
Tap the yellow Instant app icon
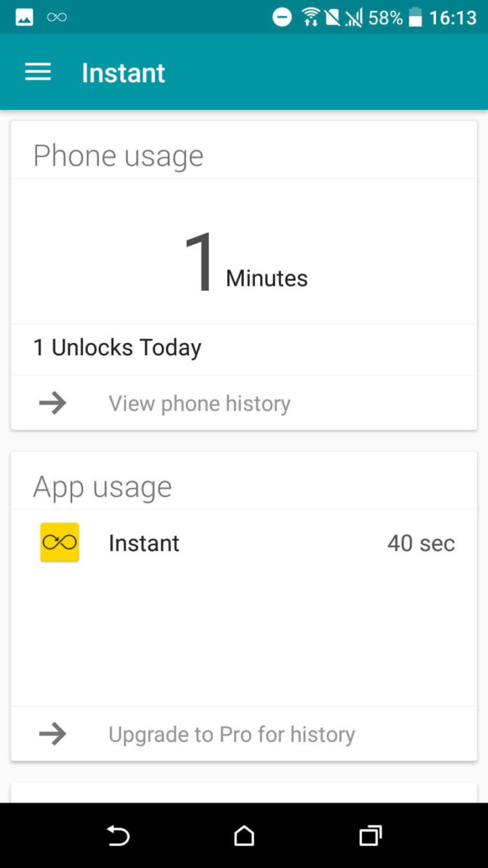[x=60, y=542]
